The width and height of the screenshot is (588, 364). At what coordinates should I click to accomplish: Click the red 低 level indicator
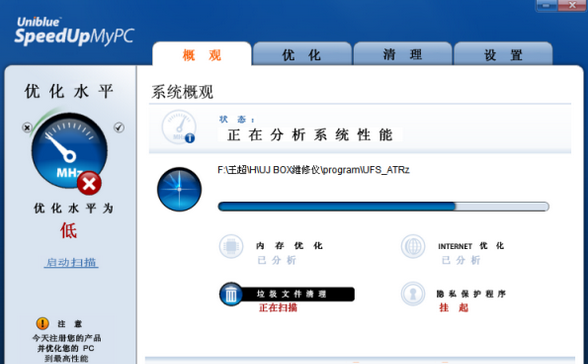[69, 230]
